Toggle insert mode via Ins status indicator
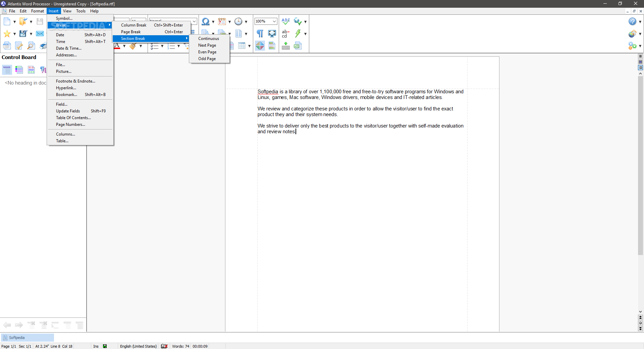644x349 pixels. pyautogui.click(x=96, y=346)
